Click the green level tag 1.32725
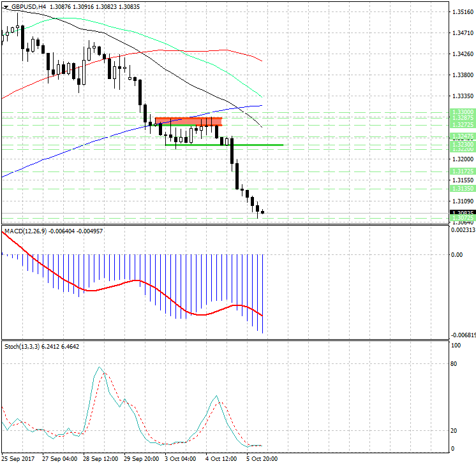Viewport: 476px width, 466px height. pyautogui.click(x=463, y=125)
